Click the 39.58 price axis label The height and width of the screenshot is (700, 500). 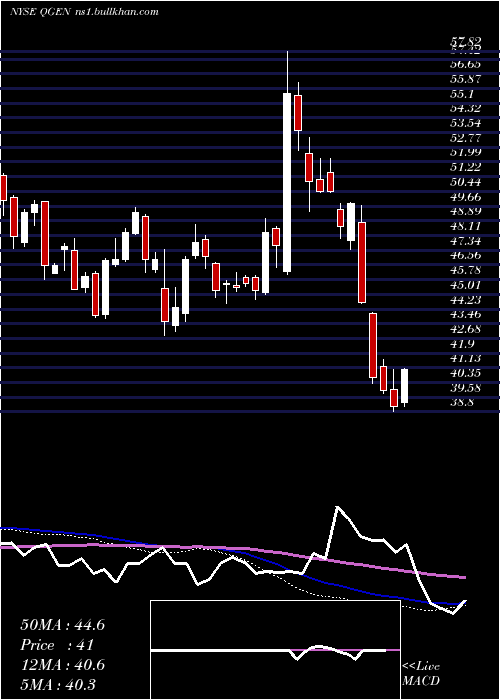click(x=467, y=388)
